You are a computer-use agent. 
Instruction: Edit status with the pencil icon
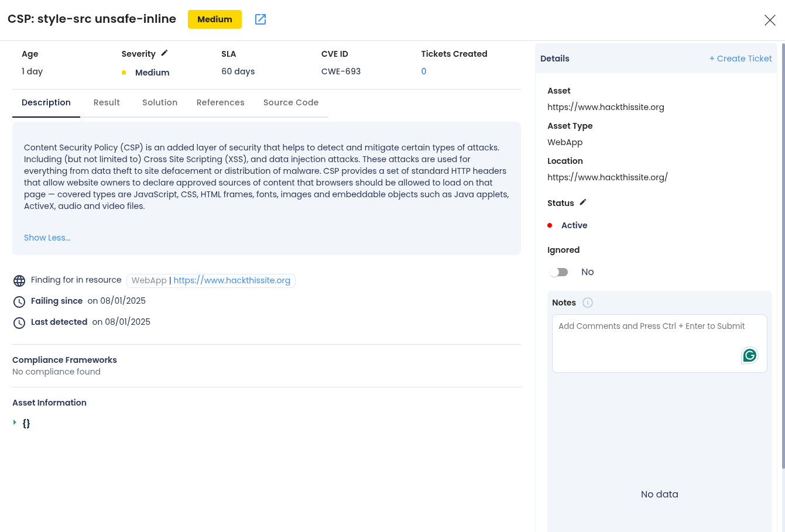tap(583, 202)
